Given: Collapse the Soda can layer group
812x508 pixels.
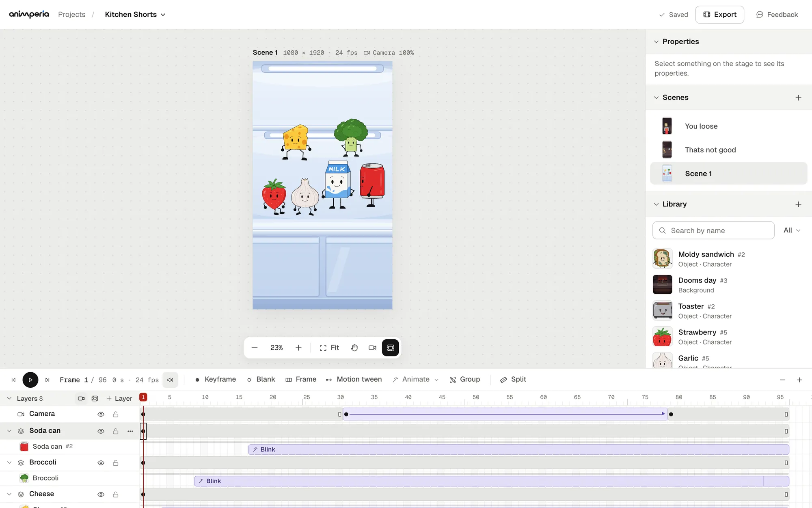Looking at the screenshot, I should [x=9, y=431].
